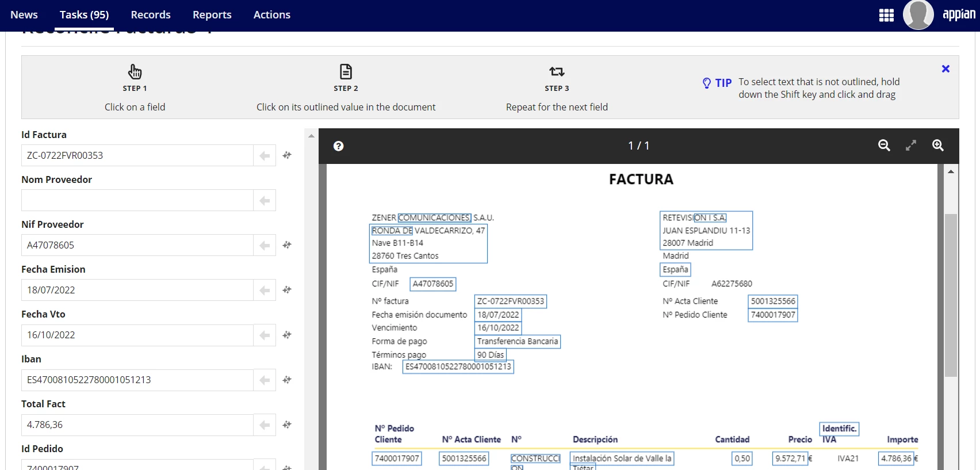Click the arrow button beside Total Fact
The image size is (980, 470).
point(265,425)
